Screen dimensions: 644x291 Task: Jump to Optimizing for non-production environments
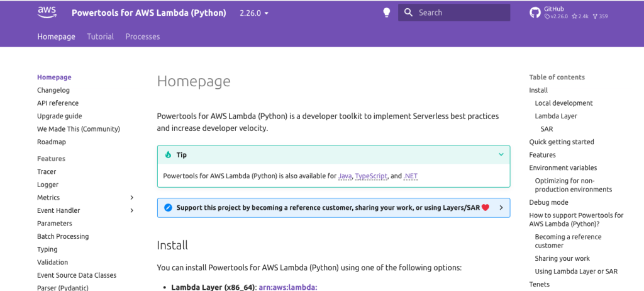[x=574, y=185]
